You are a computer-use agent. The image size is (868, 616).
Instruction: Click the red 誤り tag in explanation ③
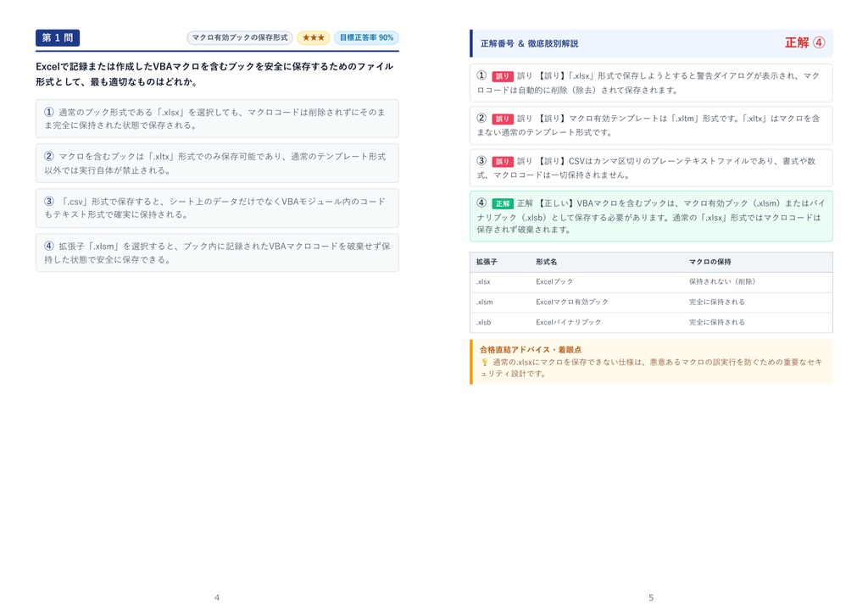tap(502, 161)
